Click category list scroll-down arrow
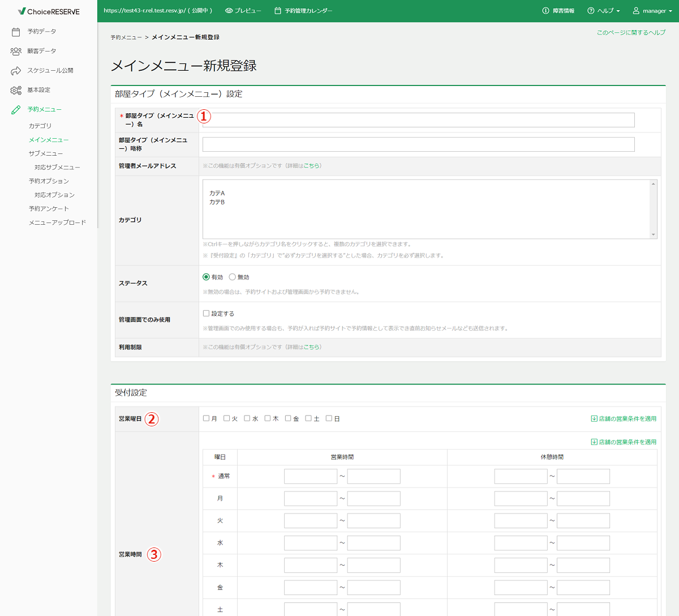Viewport: 679px width, 616px height. click(x=654, y=234)
